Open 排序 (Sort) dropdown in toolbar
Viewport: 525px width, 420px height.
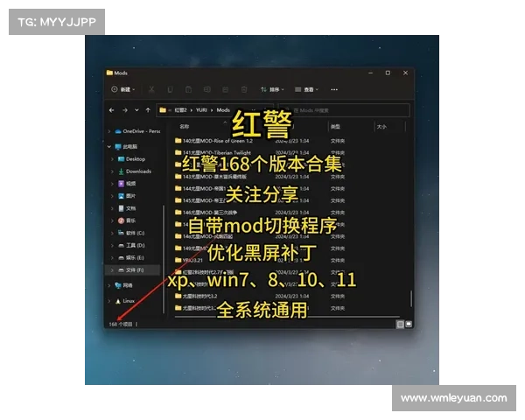tap(272, 89)
